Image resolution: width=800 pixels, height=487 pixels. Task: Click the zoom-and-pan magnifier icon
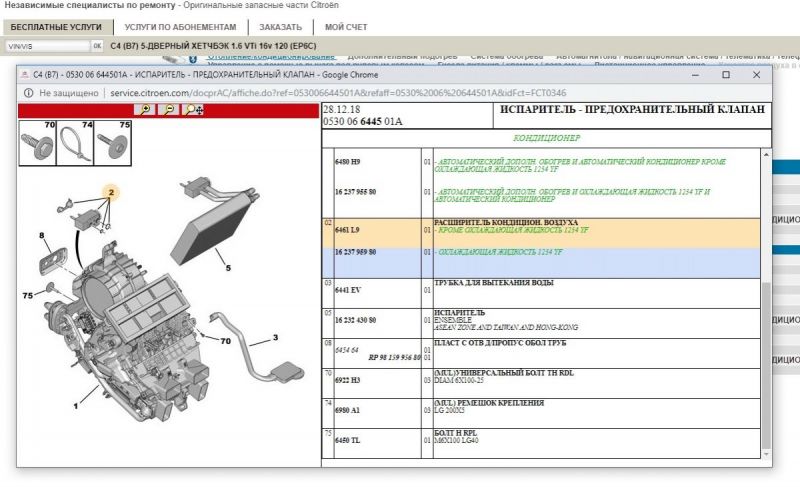click(194, 109)
